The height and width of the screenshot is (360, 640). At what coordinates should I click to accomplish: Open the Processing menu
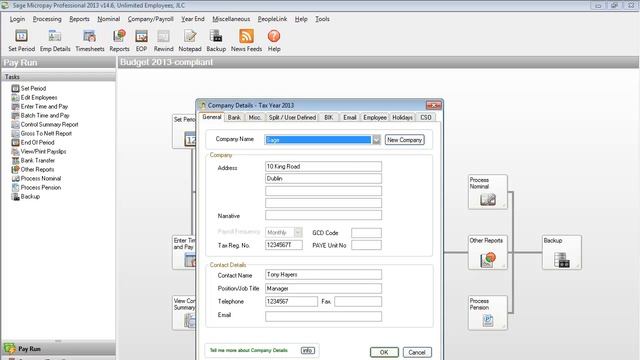(x=47, y=19)
